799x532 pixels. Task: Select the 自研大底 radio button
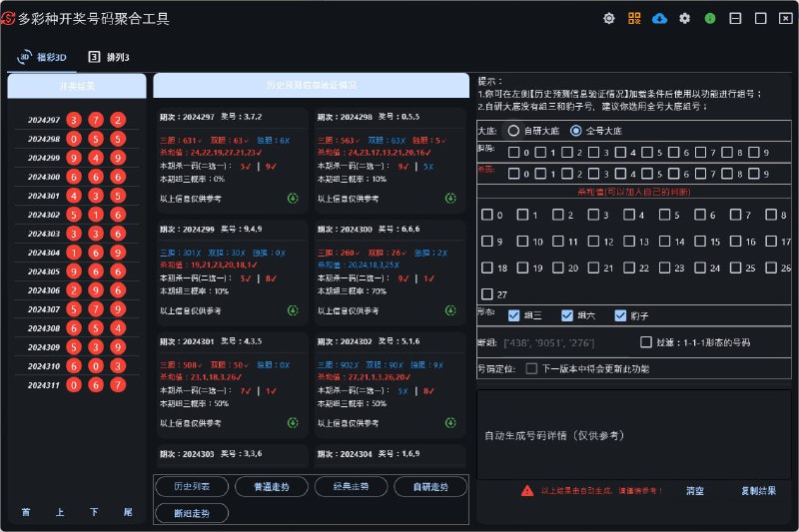click(513, 131)
